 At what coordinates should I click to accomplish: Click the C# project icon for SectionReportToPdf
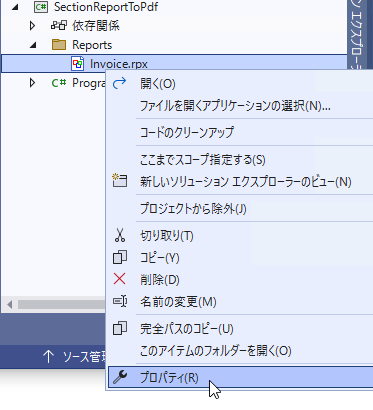[41, 6]
